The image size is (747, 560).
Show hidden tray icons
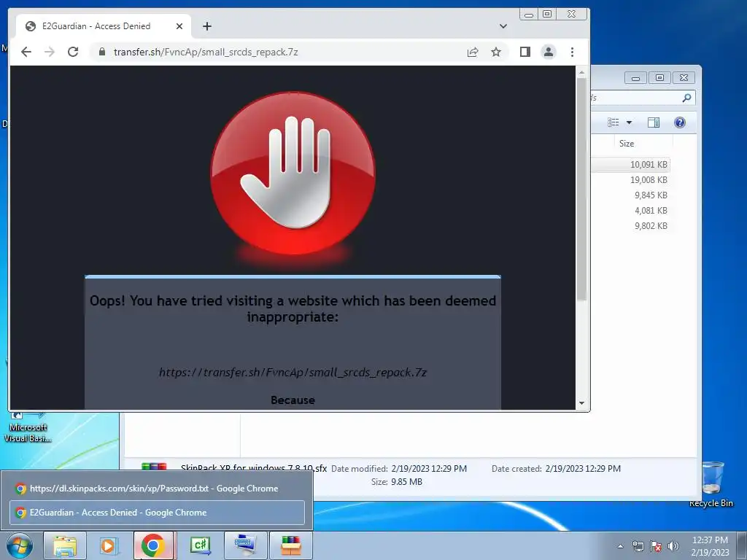tap(620, 546)
